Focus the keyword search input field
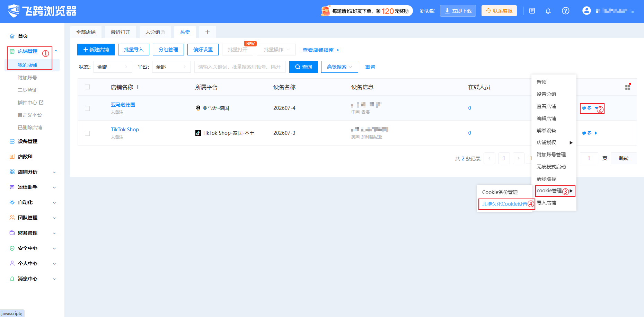This screenshot has width=644, height=317. pos(240,67)
